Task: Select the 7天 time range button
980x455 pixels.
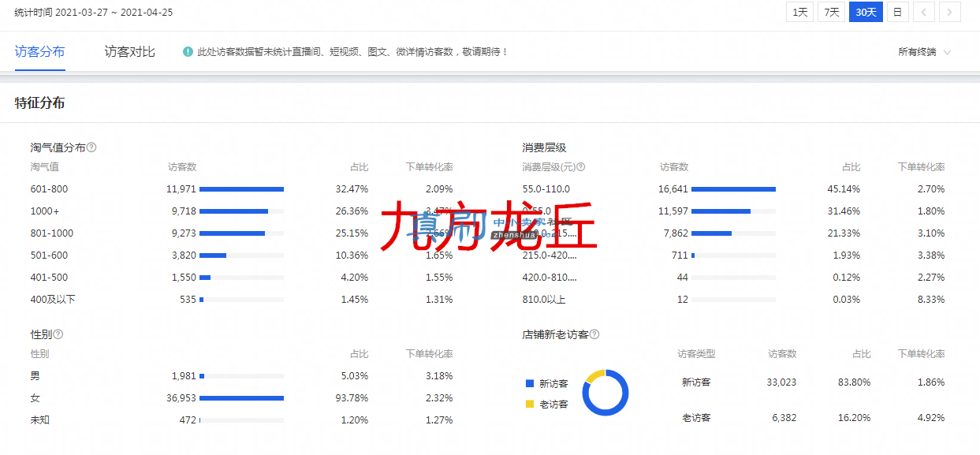Action: 831,12
